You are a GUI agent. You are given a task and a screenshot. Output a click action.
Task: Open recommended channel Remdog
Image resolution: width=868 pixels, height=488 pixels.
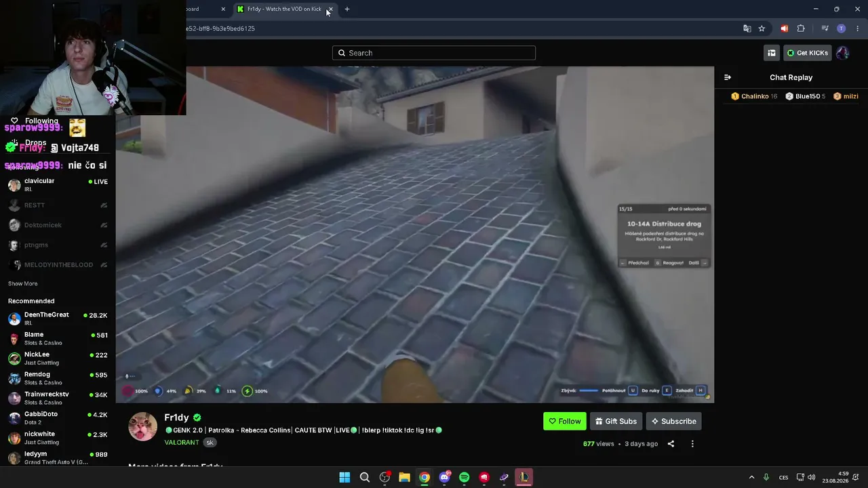(x=58, y=378)
